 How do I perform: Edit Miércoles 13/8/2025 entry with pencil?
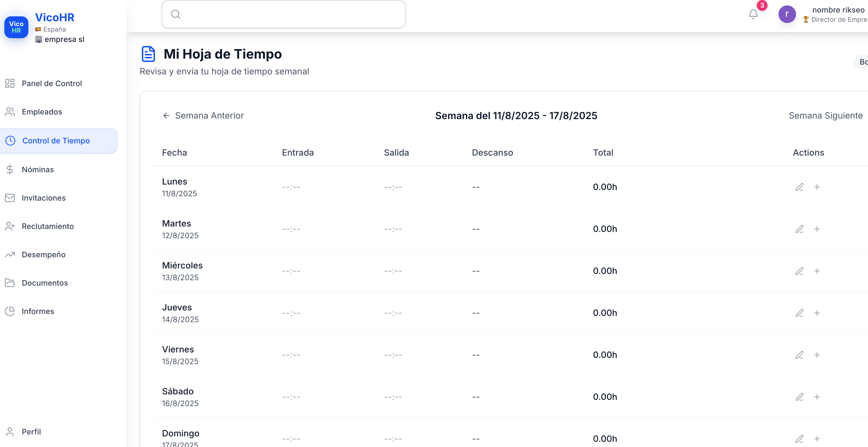coord(799,271)
